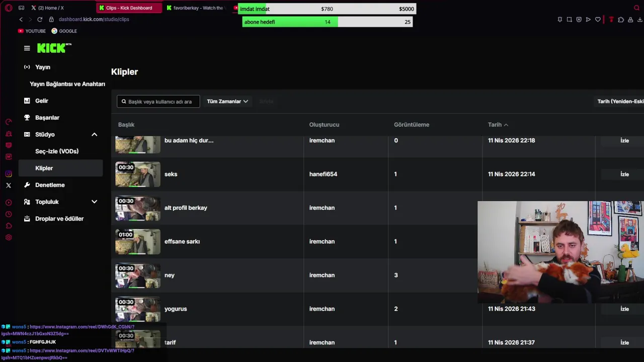Image resolution: width=644 pixels, height=362 pixels.
Task: Open the downloads icon in toolbar
Action: 640,20
